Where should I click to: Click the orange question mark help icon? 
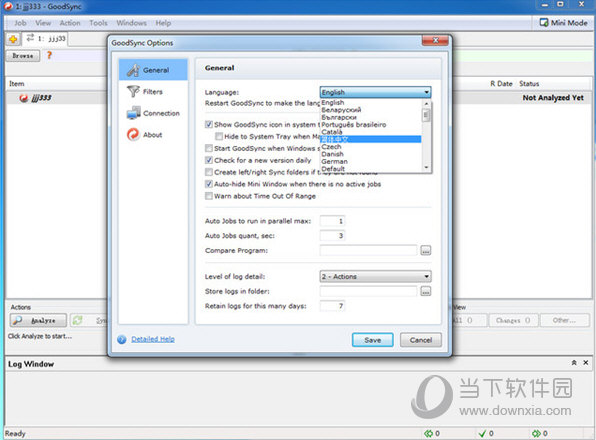49,55
